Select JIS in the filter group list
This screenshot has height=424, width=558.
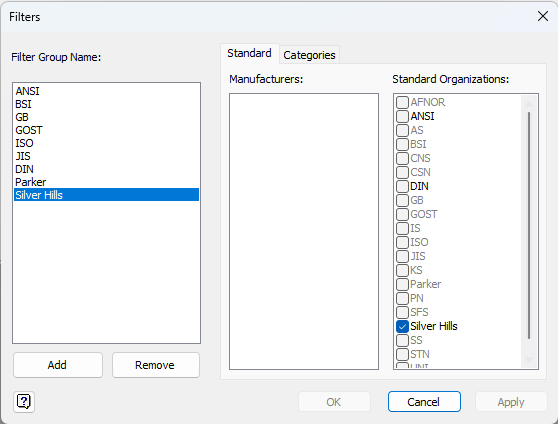click(x=106, y=156)
